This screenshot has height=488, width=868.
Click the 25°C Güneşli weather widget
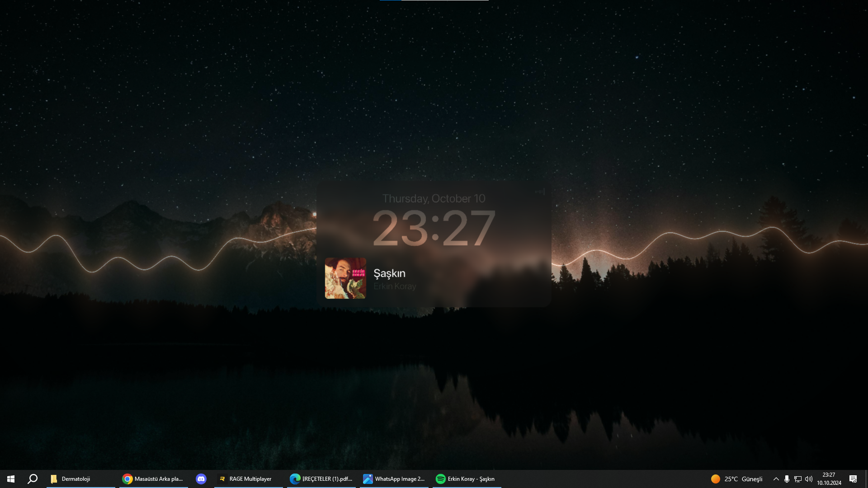[x=736, y=479]
